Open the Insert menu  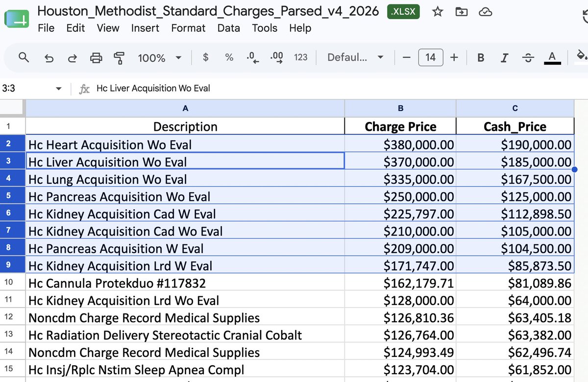click(145, 28)
